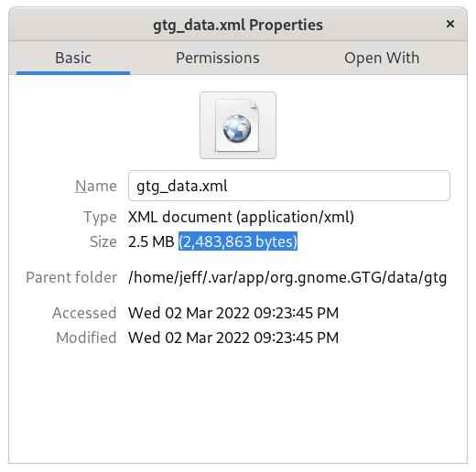Switch to the Permissions tab

tap(218, 58)
